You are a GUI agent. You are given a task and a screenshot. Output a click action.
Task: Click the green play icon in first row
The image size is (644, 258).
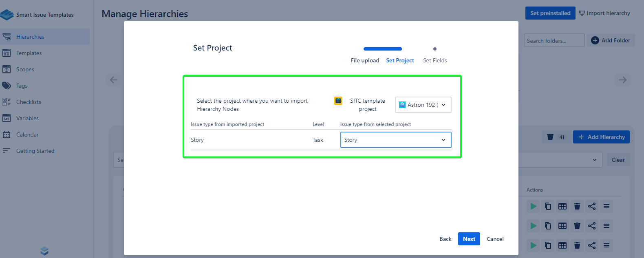pos(533,206)
